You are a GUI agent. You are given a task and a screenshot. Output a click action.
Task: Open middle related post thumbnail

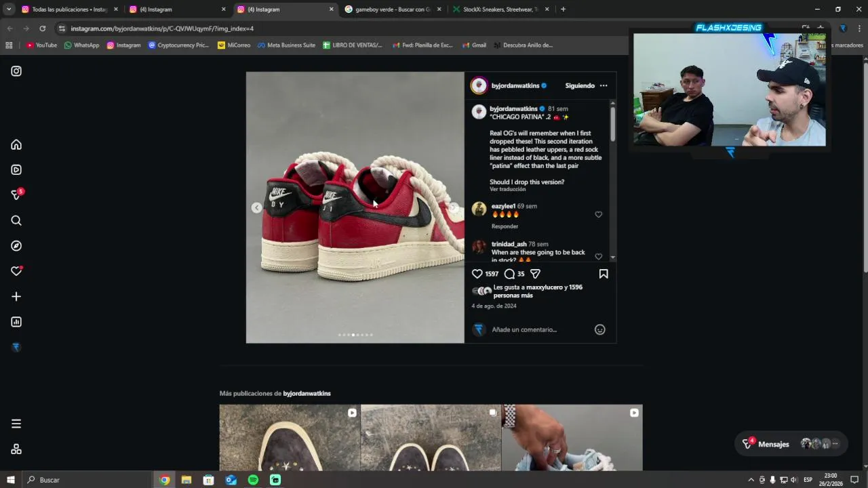431,438
